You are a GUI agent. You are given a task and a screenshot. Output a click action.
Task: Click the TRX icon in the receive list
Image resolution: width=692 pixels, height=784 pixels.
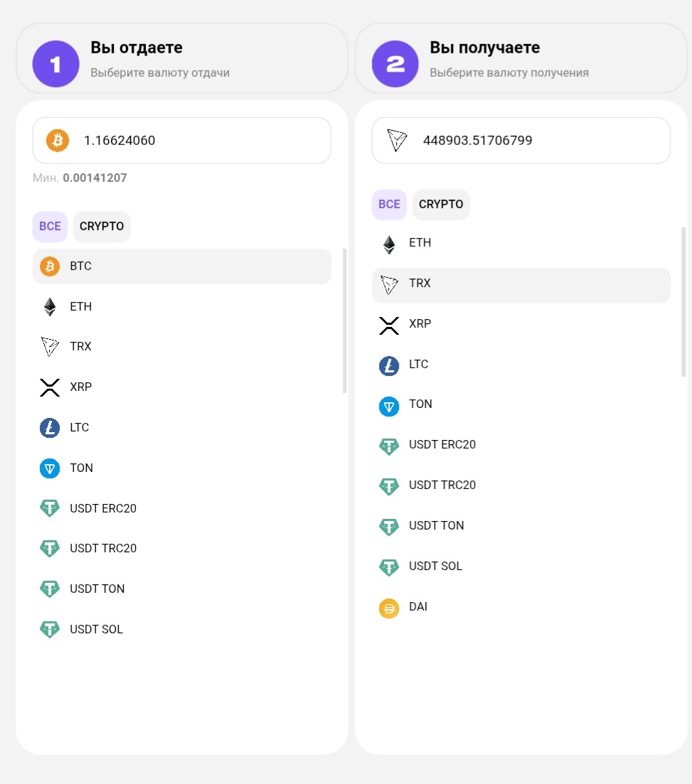coord(389,284)
